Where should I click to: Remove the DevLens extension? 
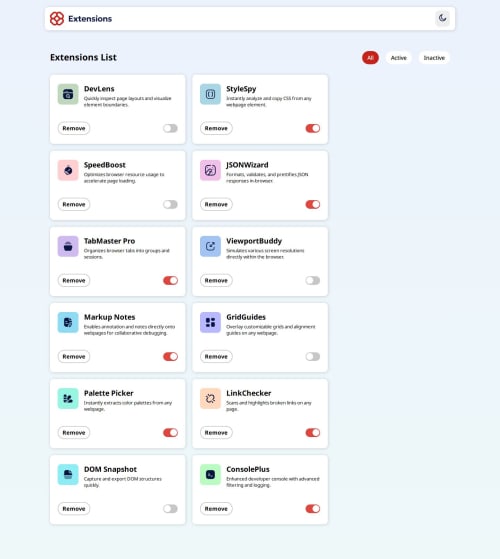click(x=74, y=128)
